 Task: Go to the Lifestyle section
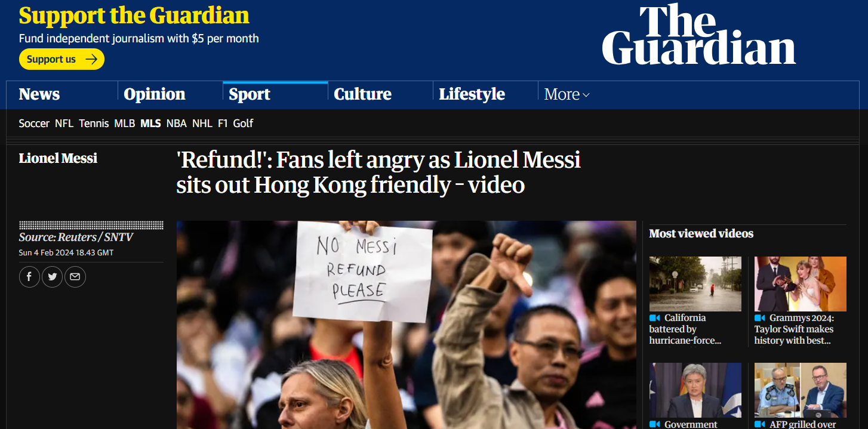coord(472,94)
